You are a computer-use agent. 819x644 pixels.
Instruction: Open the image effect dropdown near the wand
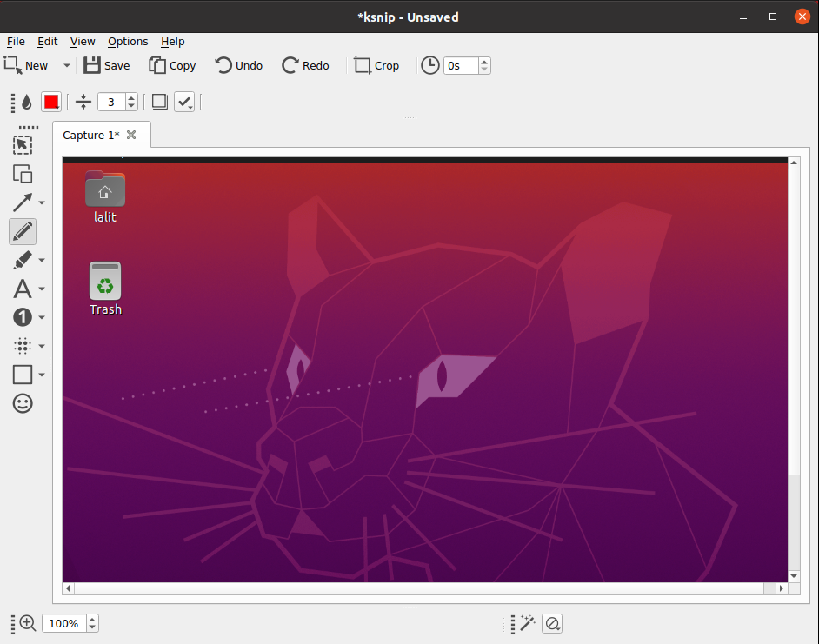tap(552, 623)
